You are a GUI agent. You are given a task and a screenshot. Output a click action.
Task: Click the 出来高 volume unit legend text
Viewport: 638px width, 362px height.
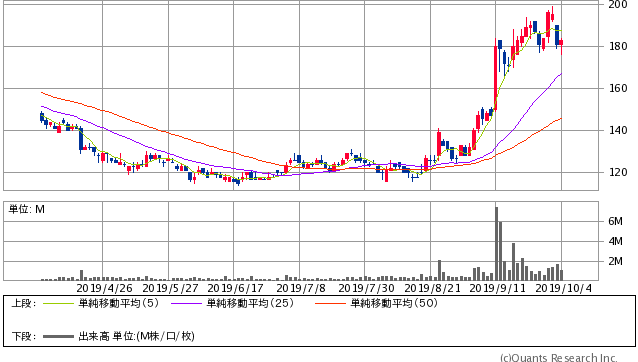point(136,336)
